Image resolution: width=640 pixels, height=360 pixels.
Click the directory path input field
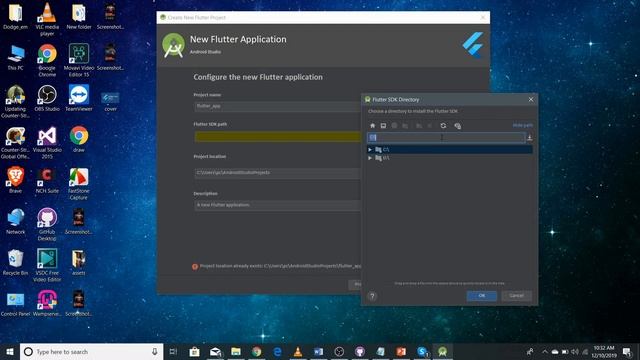(x=446, y=138)
